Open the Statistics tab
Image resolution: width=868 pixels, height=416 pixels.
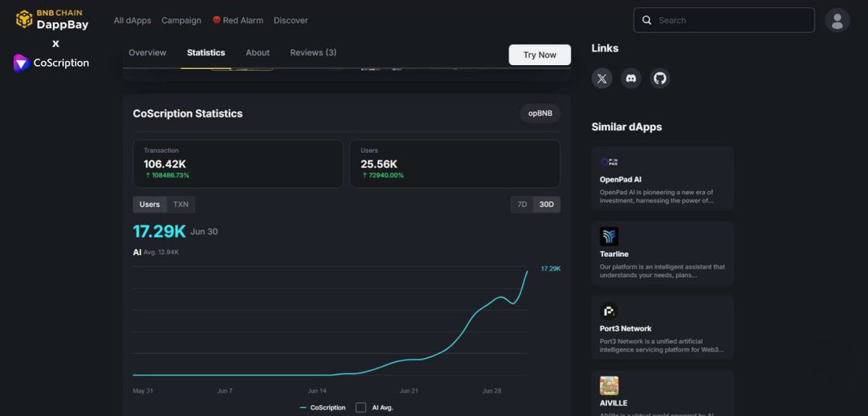tap(206, 53)
